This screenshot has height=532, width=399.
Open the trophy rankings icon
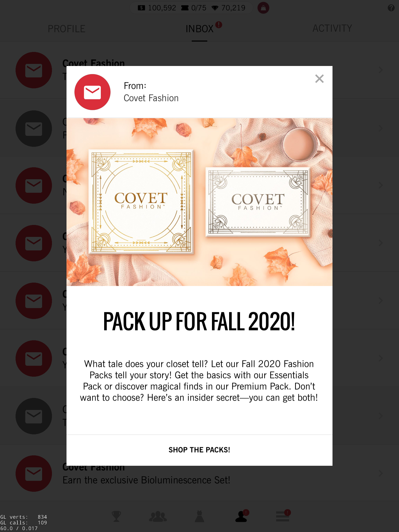(116, 516)
